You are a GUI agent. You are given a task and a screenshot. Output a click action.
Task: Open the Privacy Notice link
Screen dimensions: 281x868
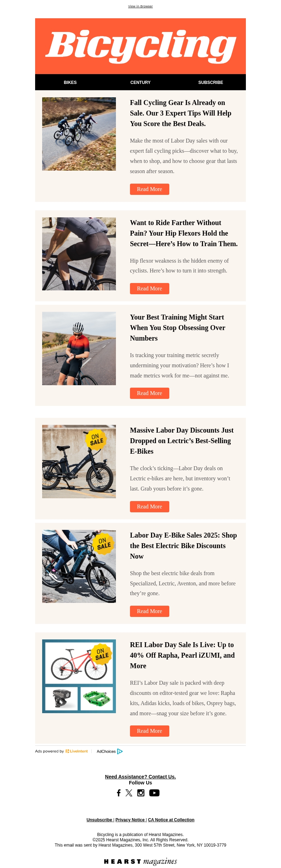[130, 820]
